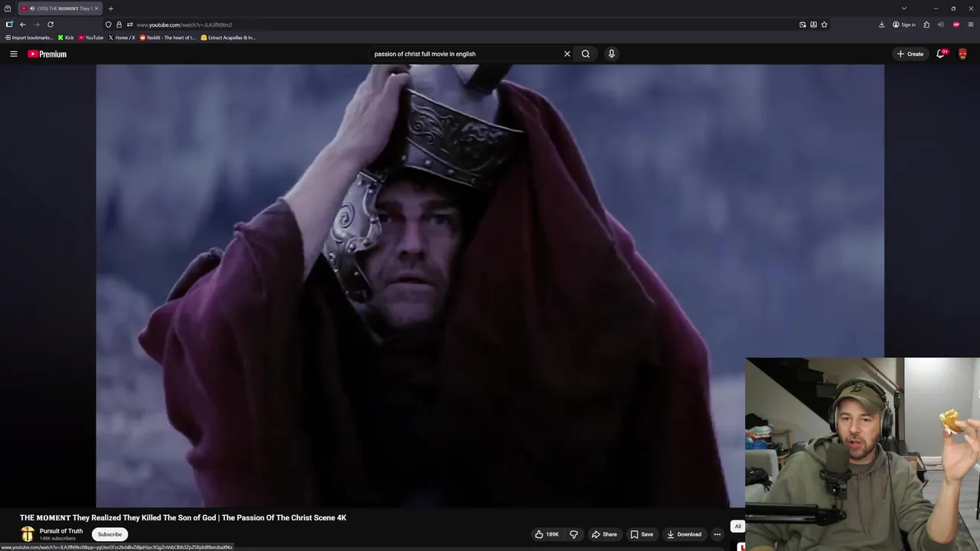This screenshot has width=980, height=551.
Task: Save the video to a playlist
Action: pyautogui.click(x=642, y=534)
